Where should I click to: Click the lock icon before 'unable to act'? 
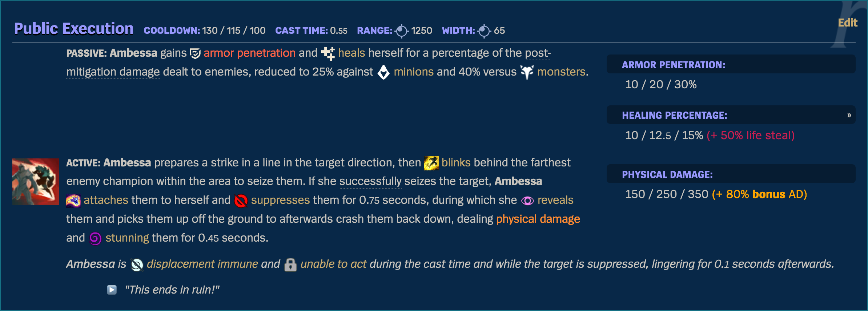point(291,264)
